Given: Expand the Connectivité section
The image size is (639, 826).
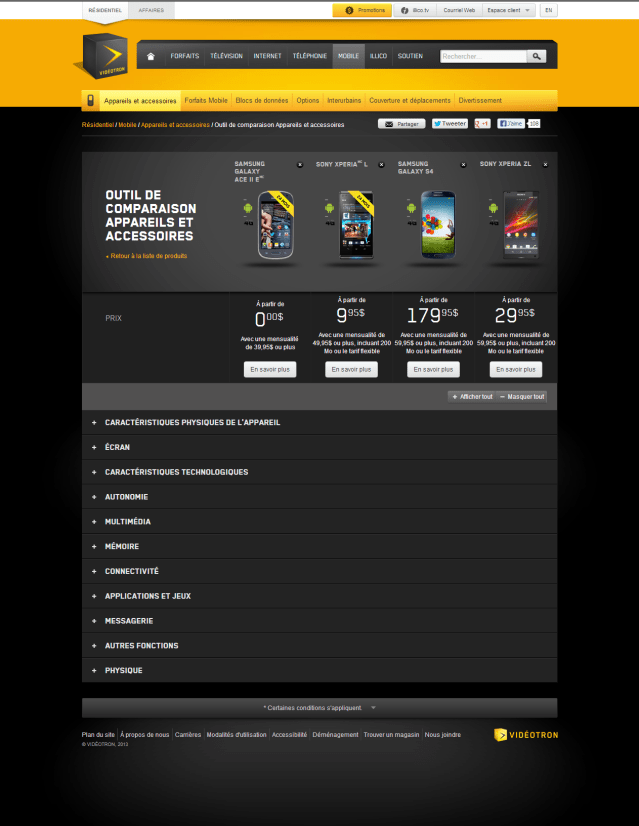Looking at the screenshot, I should click(131, 571).
